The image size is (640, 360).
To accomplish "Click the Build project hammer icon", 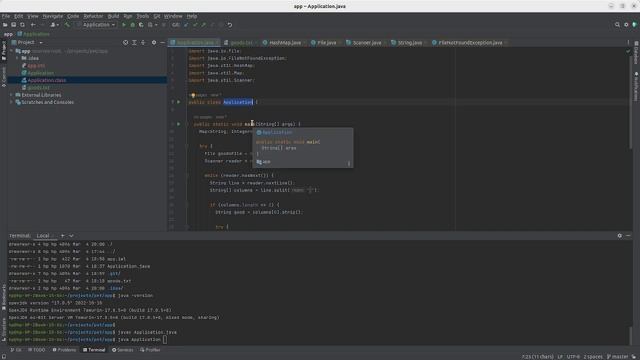I will pyautogui.click(x=67, y=25).
